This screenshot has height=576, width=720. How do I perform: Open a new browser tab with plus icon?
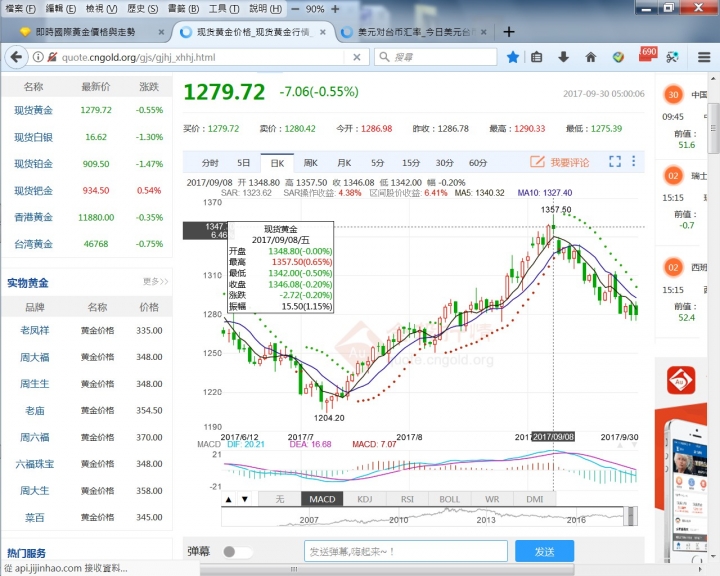point(509,32)
